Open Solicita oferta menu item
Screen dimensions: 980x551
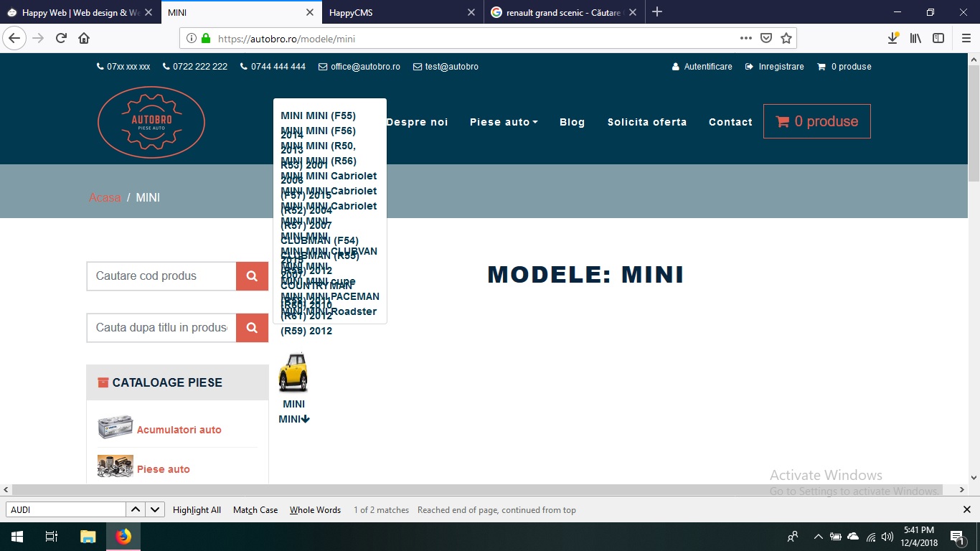click(647, 122)
